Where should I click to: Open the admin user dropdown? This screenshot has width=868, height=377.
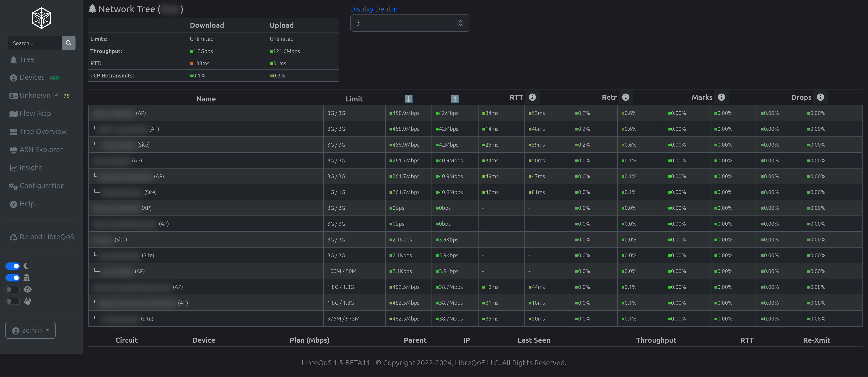click(30, 330)
